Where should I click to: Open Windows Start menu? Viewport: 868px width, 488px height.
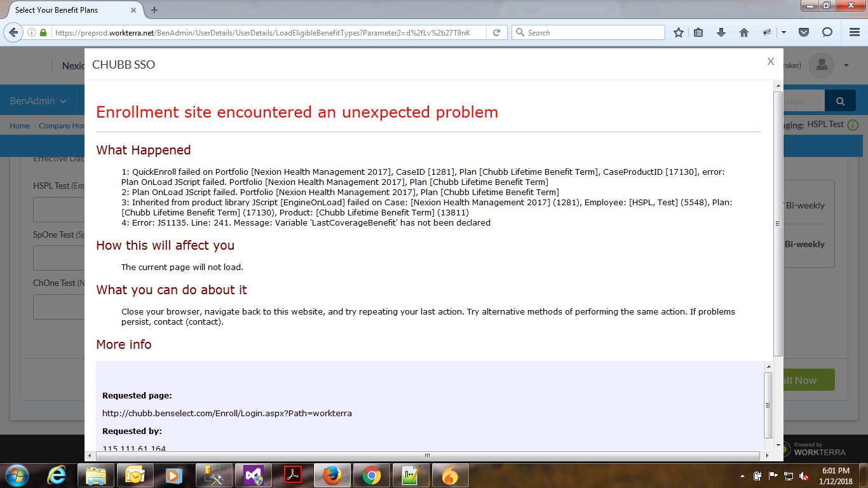click(x=17, y=475)
